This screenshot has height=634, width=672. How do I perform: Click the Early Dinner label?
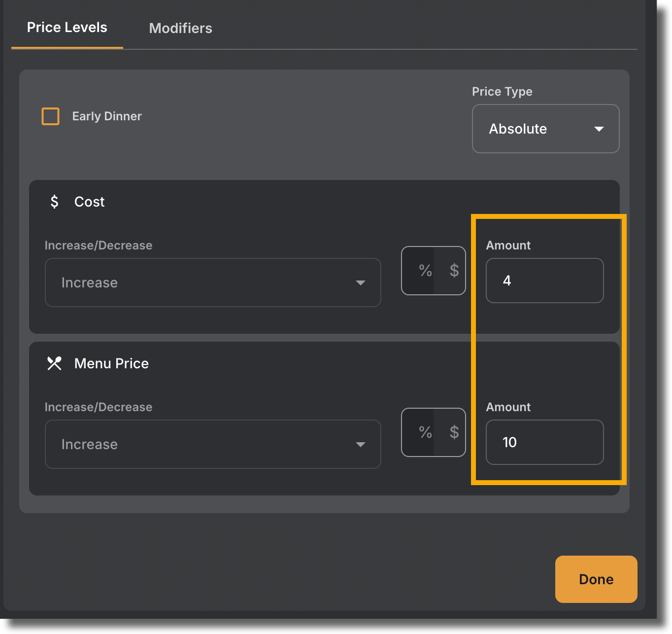click(107, 116)
